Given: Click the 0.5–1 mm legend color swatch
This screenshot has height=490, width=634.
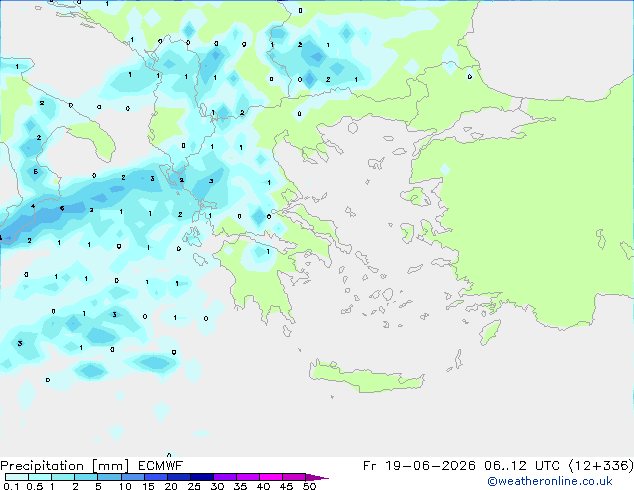Looking at the screenshot, I should [40, 477].
